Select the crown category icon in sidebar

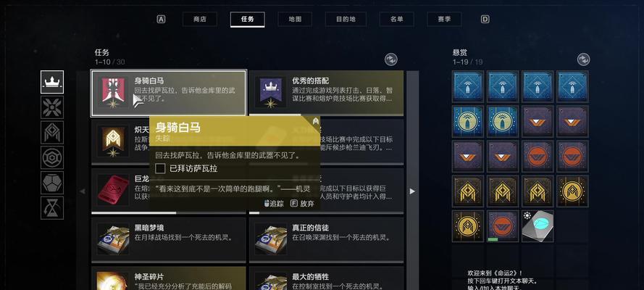coord(52,82)
